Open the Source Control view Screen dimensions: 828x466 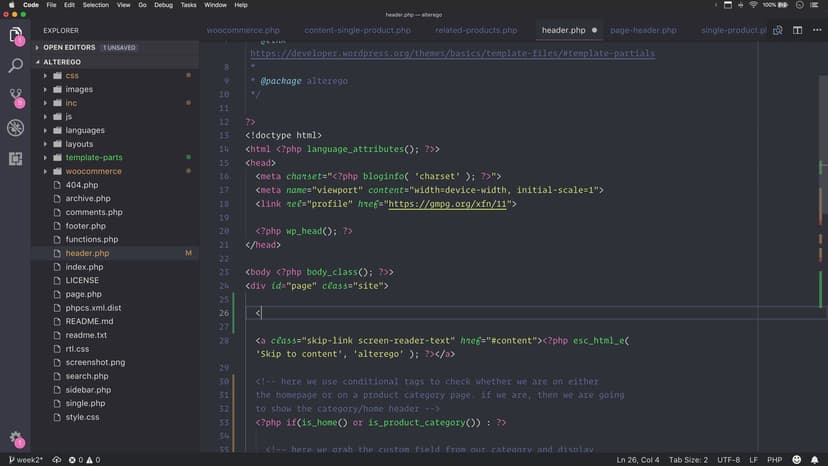pyautogui.click(x=16, y=97)
